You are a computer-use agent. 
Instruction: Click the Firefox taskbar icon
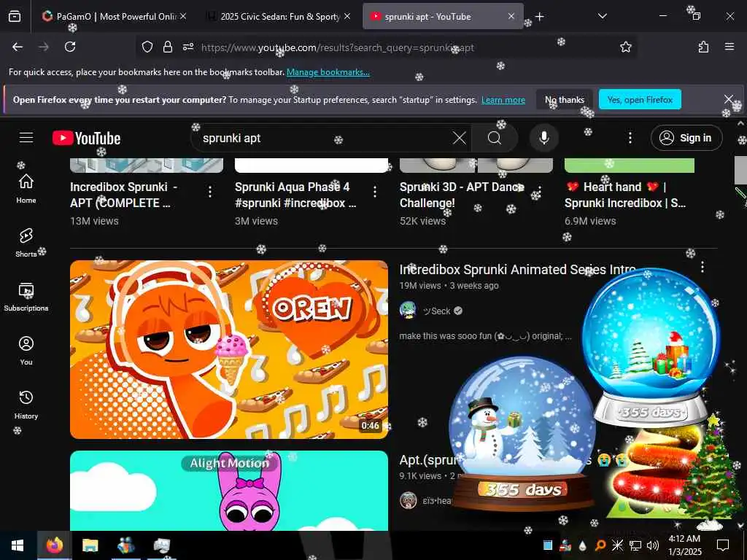(54, 545)
